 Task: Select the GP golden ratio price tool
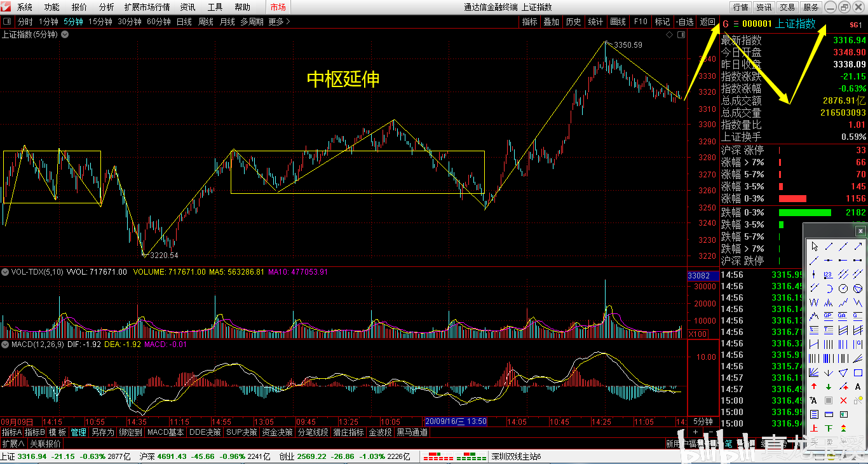(829, 315)
